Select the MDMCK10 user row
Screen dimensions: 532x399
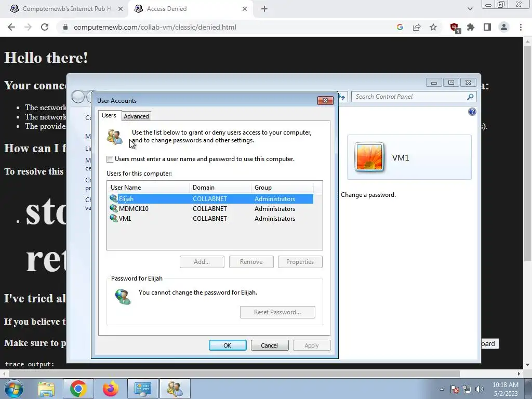[210, 209]
